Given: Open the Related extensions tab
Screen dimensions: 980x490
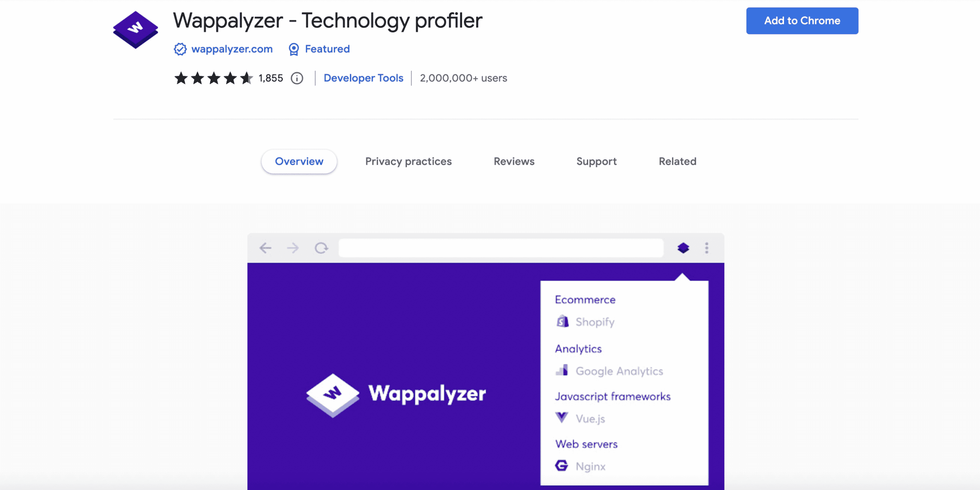Looking at the screenshot, I should (677, 161).
